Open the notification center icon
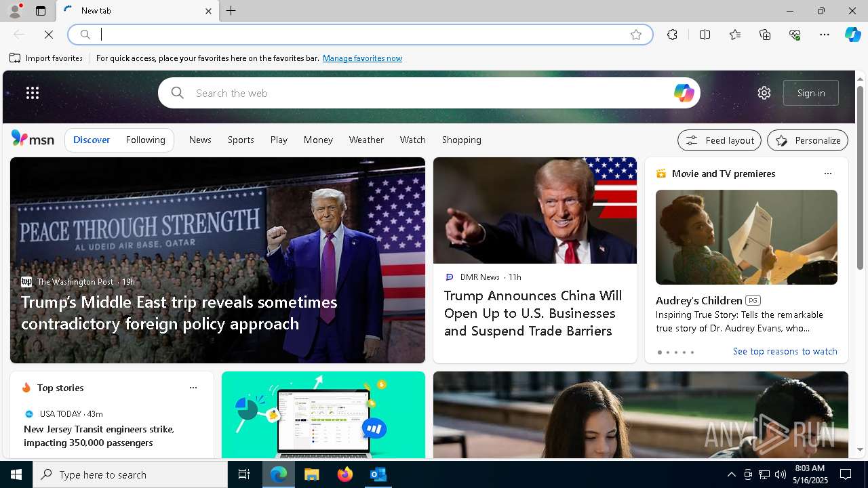Viewport: 868px width, 488px height. pos(846,474)
